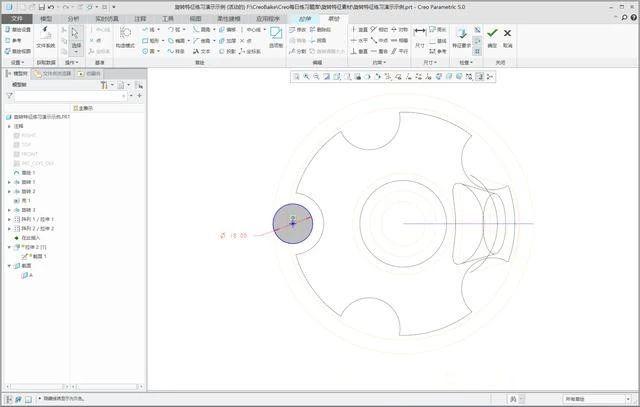This screenshot has width=640, height=407.
Task: Expand the Inspect group dropdown
Action: (466, 62)
